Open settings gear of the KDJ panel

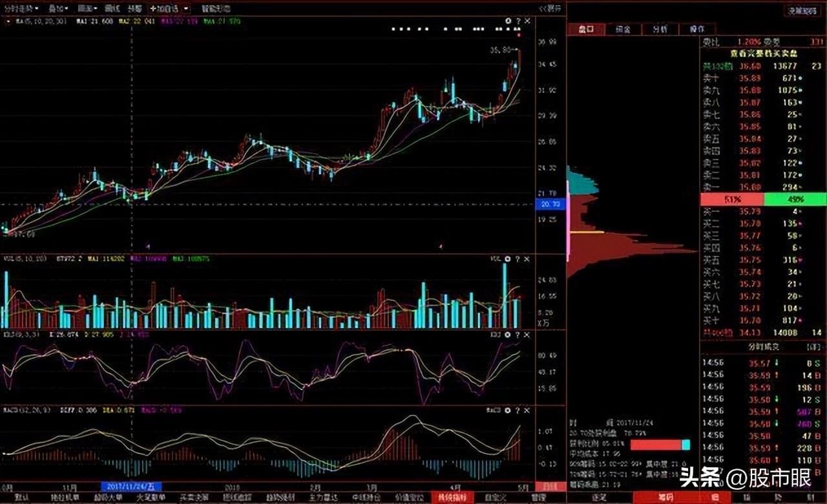(508, 335)
